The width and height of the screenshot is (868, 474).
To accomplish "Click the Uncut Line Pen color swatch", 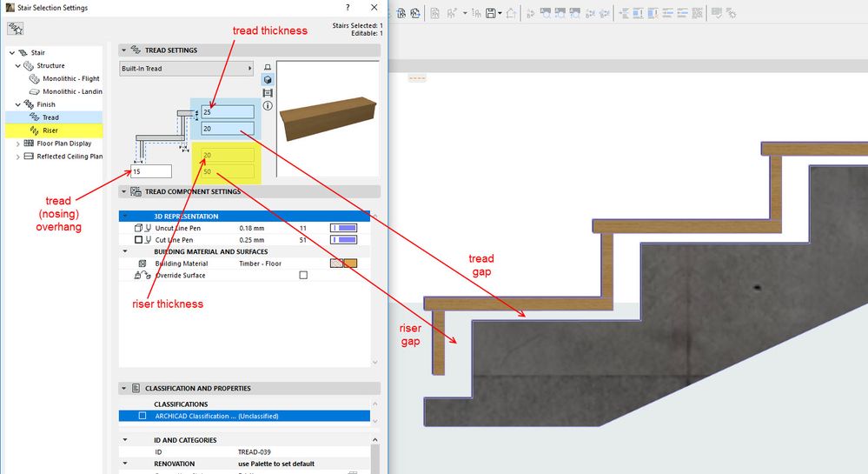I will pyautogui.click(x=344, y=228).
